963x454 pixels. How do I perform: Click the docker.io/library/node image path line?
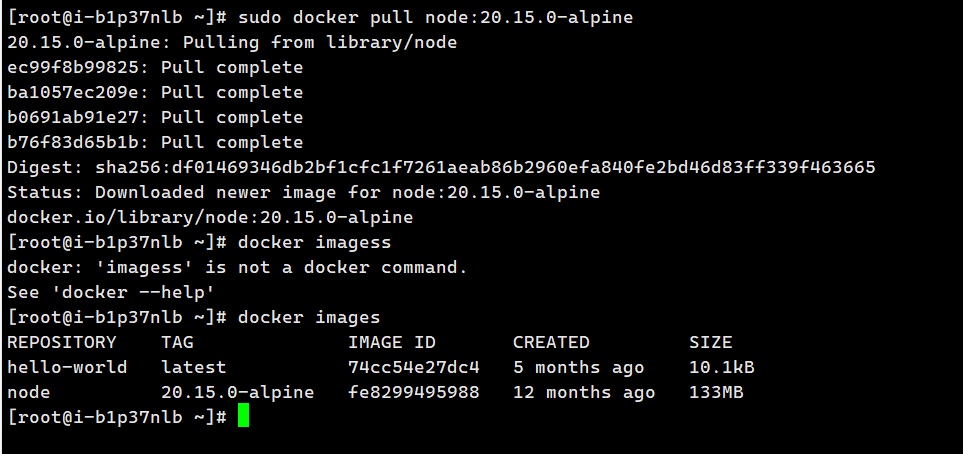(x=210, y=217)
